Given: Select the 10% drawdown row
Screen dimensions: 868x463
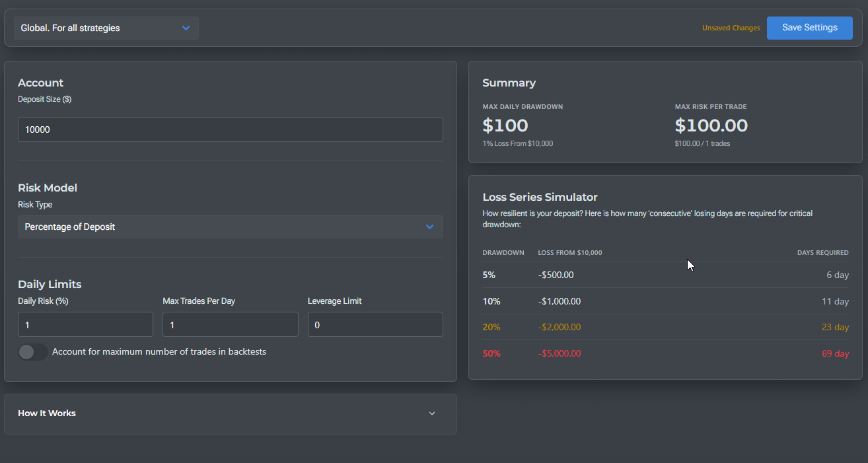Looking at the screenshot, I should click(x=665, y=301).
